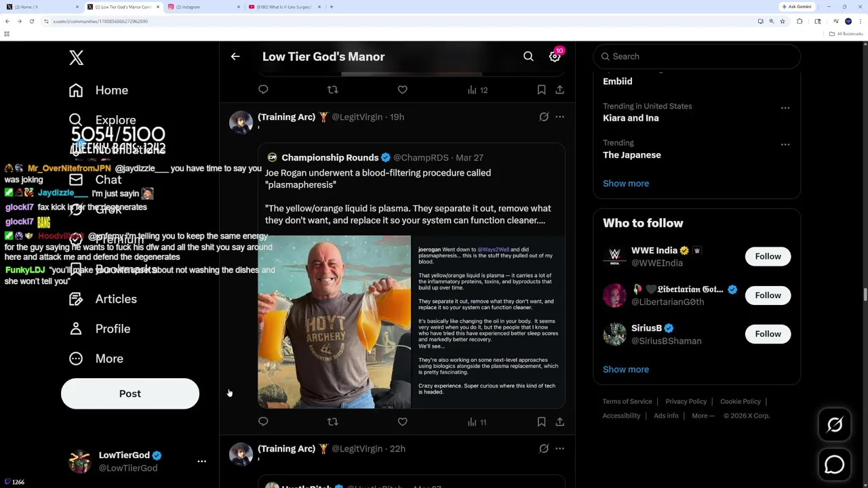Reload the page in browser toolbar
Screen dimensions: 868x488
click(x=31, y=21)
